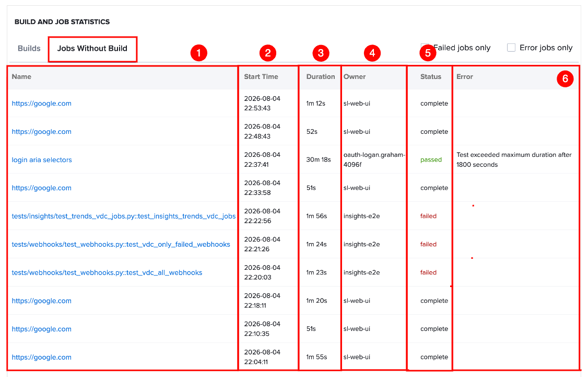Image resolution: width=588 pixels, height=377 pixels.
Task: Open the google.com job started at 22:53:43
Action: pyautogui.click(x=42, y=104)
